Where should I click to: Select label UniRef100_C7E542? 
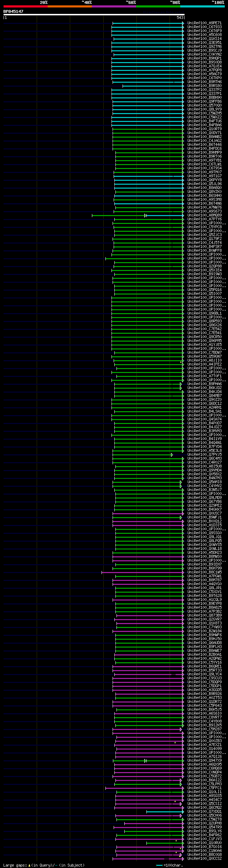pyautogui.click(x=204, y=329)
